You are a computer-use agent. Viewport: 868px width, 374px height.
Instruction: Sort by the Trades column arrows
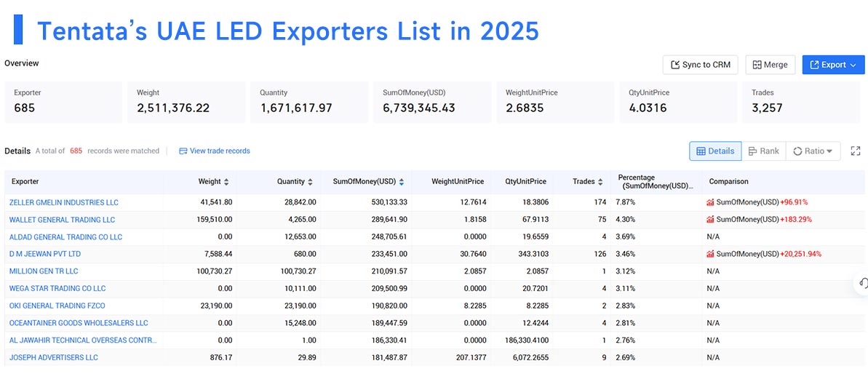tap(600, 181)
